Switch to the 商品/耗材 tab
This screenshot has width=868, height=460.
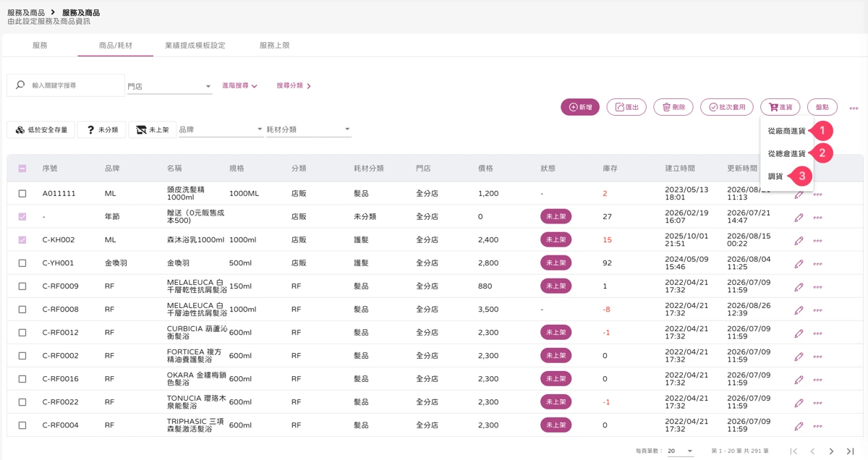(116, 45)
